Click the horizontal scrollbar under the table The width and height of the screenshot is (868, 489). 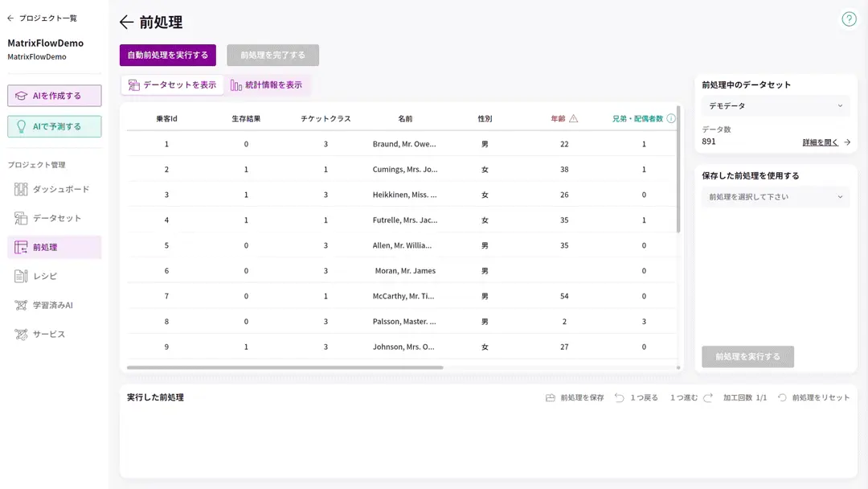pyautogui.click(x=285, y=368)
